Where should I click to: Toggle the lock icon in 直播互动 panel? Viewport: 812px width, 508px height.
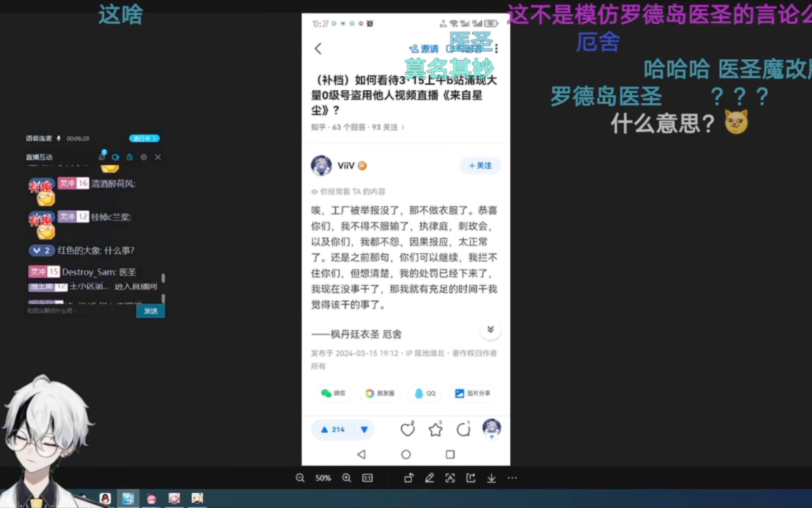[130, 157]
